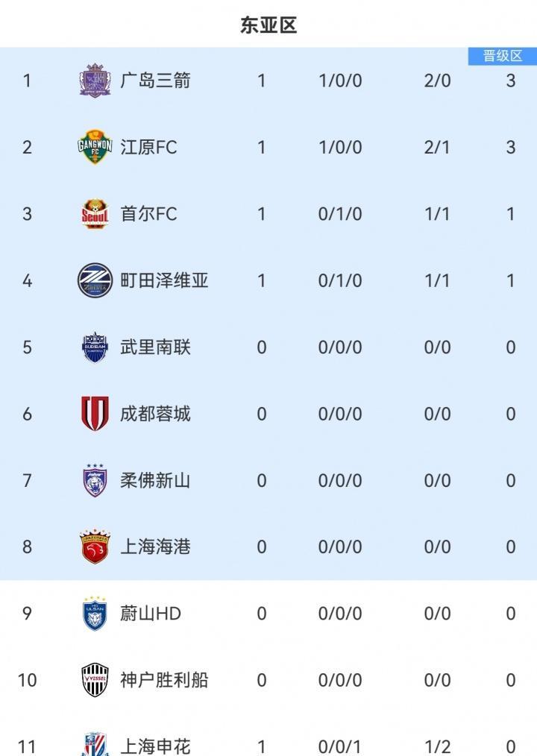Click the Shanghai Shenhua club logo
Viewport: 537px width, 756px height.
[95, 744]
